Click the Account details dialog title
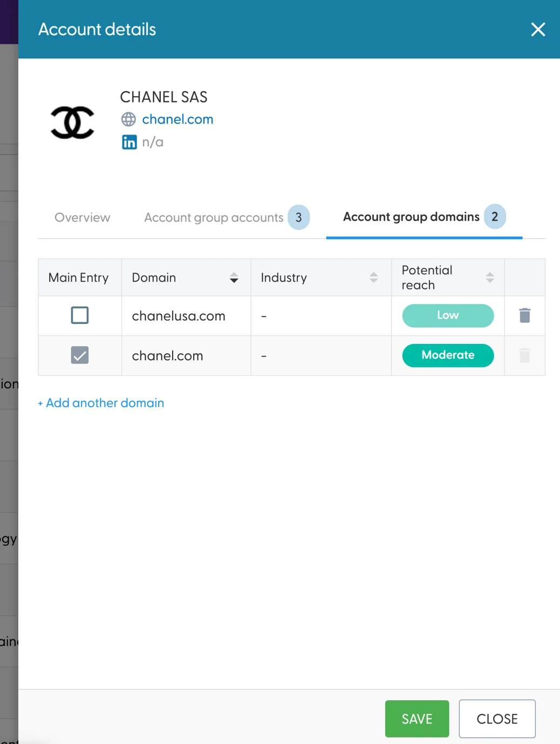Screen dimensions: 560x744 pyautogui.click(x=97, y=29)
